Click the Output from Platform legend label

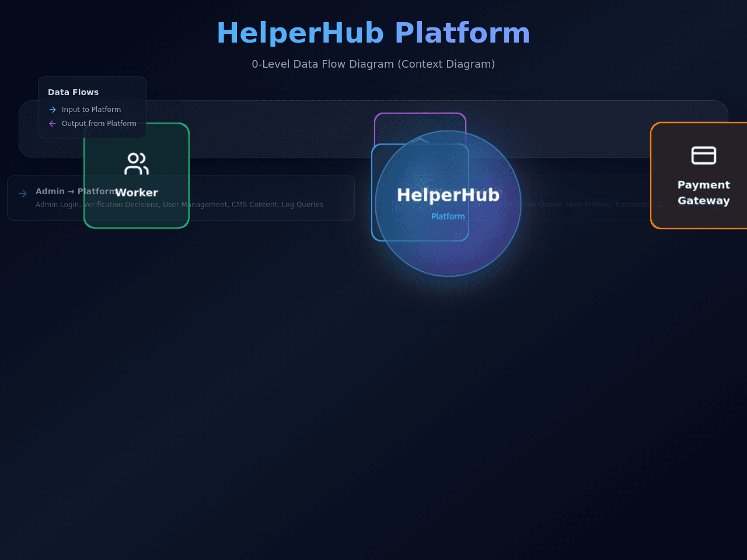[99, 124]
